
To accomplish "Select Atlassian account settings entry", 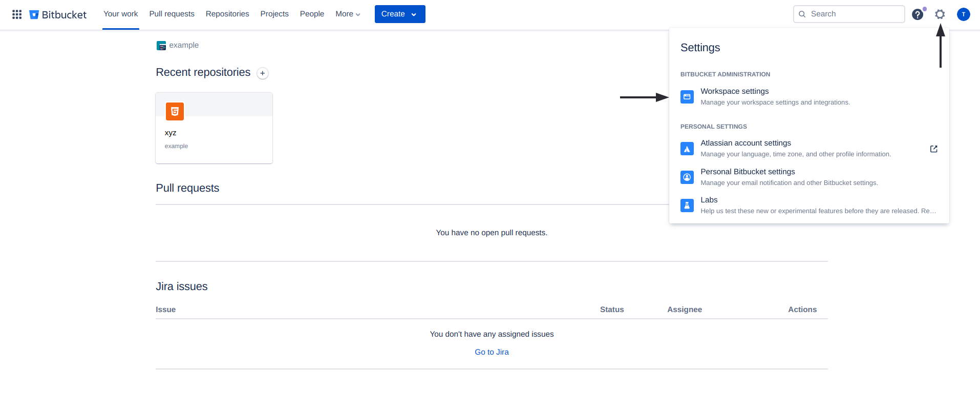I will coord(809,149).
